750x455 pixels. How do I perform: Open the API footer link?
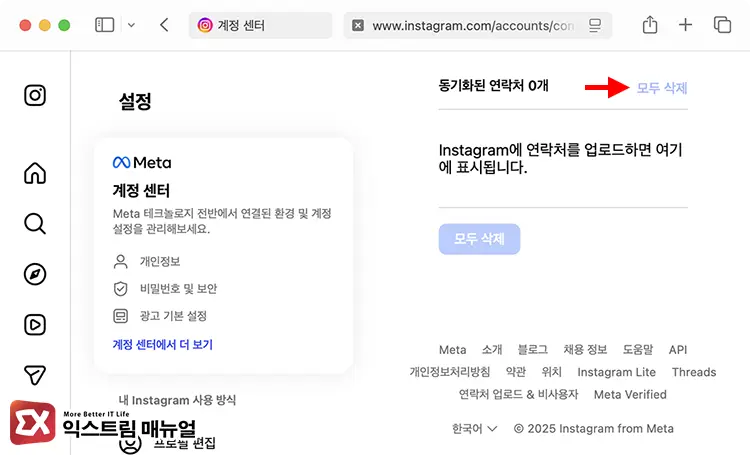[678, 350]
